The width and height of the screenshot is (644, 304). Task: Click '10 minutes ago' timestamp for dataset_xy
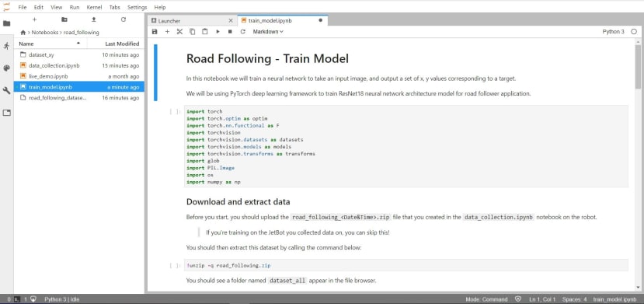click(120, 54)
